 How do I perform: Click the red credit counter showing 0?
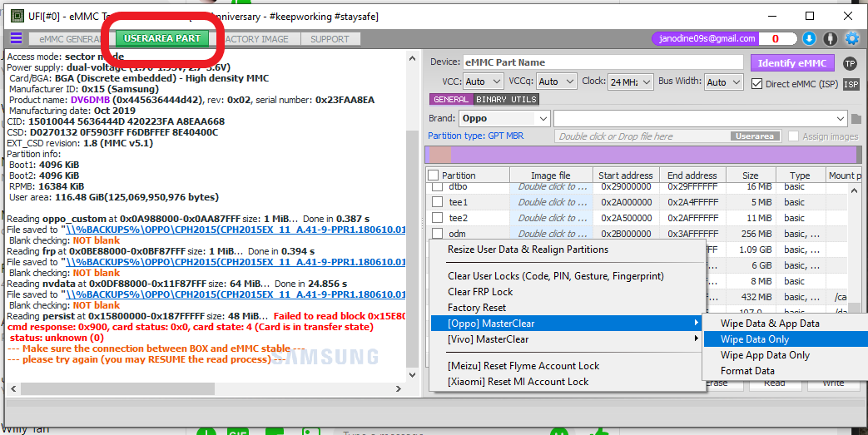click(x=775, y=39)
